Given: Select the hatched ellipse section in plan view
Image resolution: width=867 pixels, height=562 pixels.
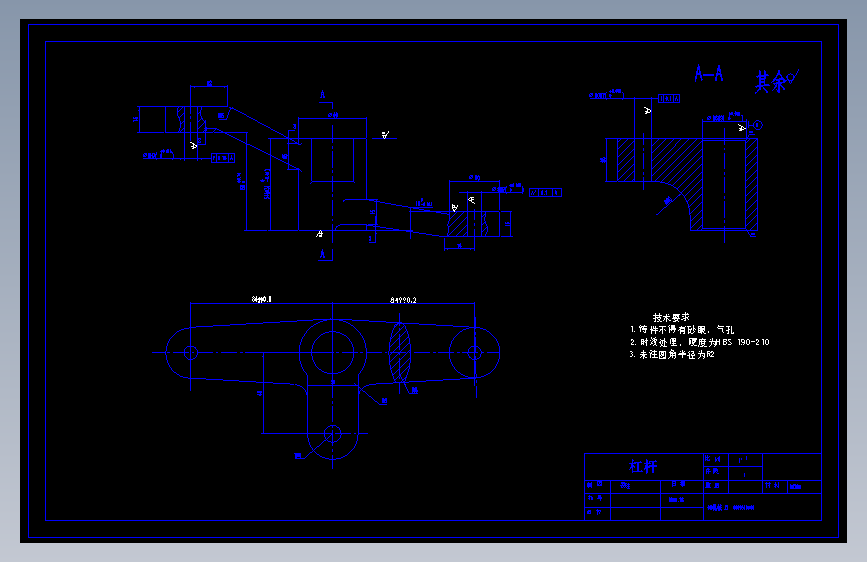Looking at the screenshot, I should (x=400, y=352).
